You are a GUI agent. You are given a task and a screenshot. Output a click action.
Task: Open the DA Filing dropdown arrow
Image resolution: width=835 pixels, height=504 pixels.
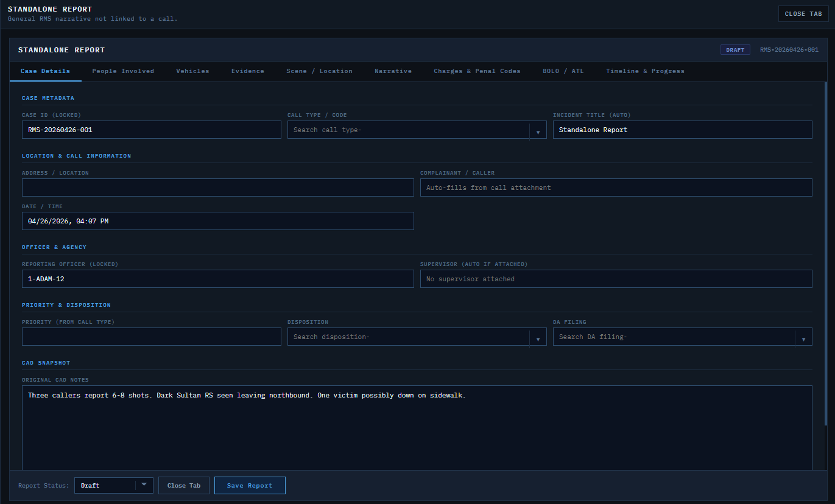[x=803, y=337]
